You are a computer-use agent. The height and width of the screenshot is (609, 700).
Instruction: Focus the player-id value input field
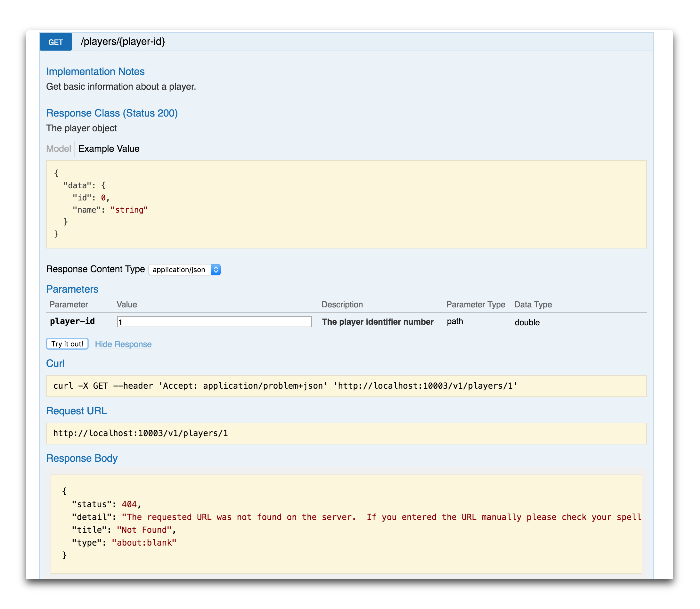[x=214, y=321]
